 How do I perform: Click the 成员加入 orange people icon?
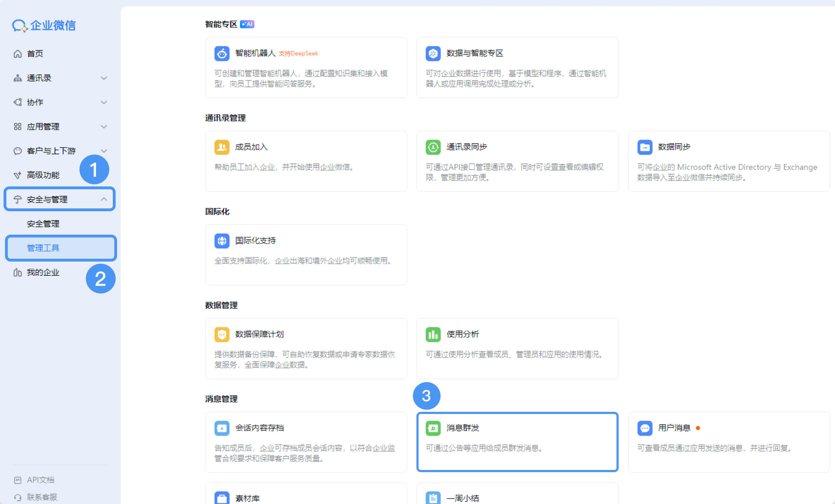coord(222,147)
